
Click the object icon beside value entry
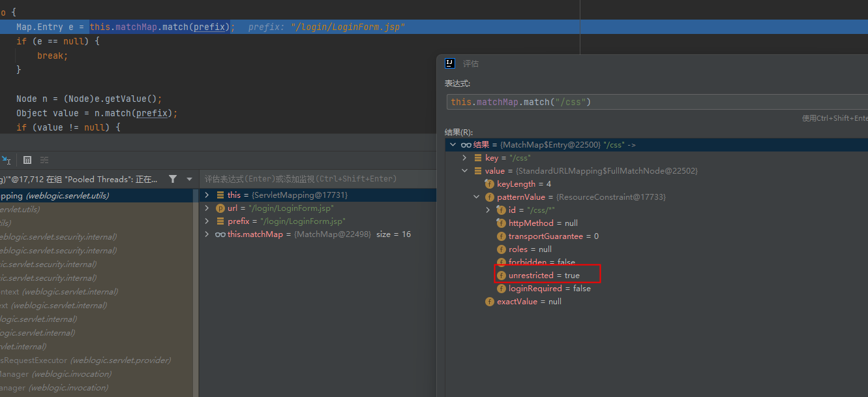tap(478, 171)
